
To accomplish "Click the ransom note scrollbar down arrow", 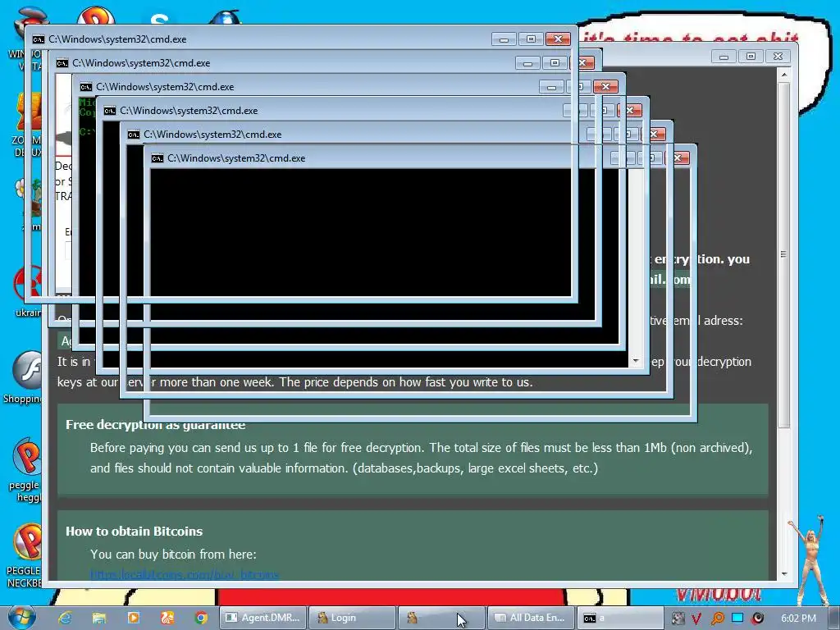I will coord(783,573).
